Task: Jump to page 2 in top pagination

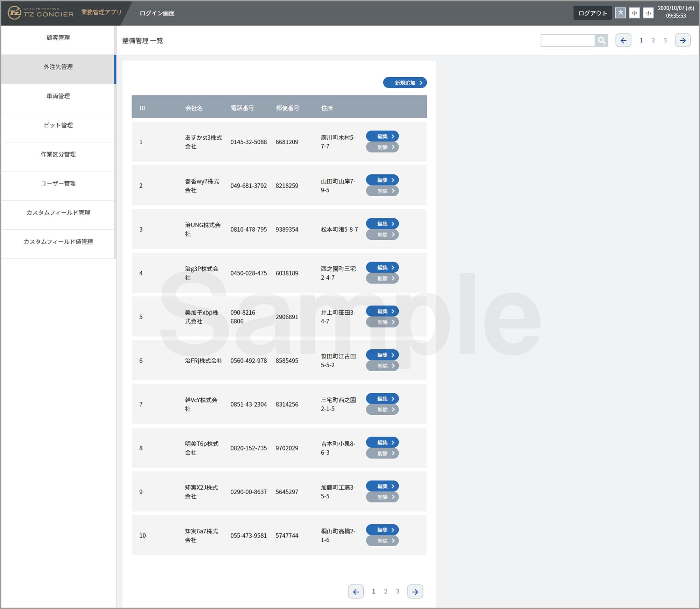Action: [x=653, y=40]
